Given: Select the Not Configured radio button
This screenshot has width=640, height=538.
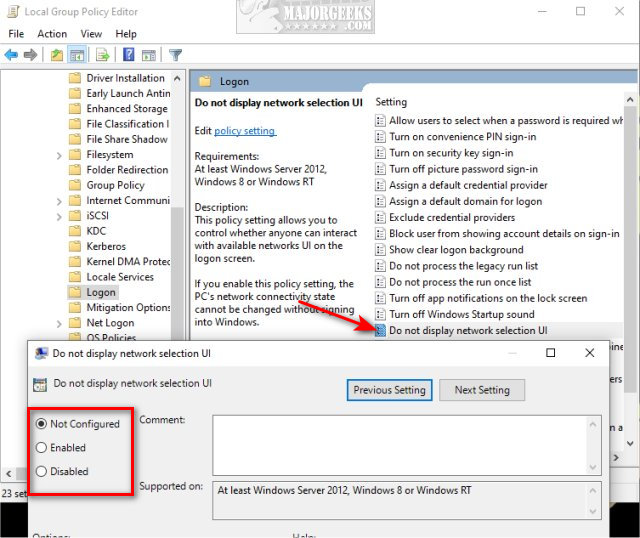Looking at the screenshot, I should click(x=41, y=424).
